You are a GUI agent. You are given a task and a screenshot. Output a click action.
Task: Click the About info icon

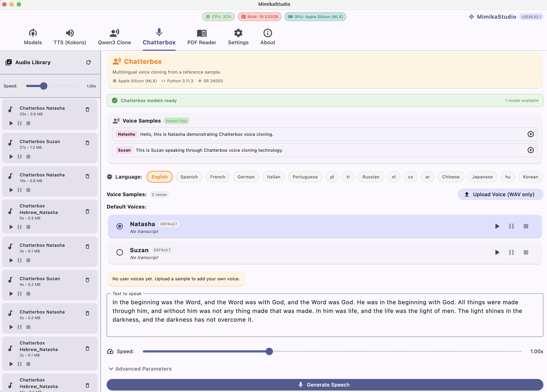tap(268, 33)
